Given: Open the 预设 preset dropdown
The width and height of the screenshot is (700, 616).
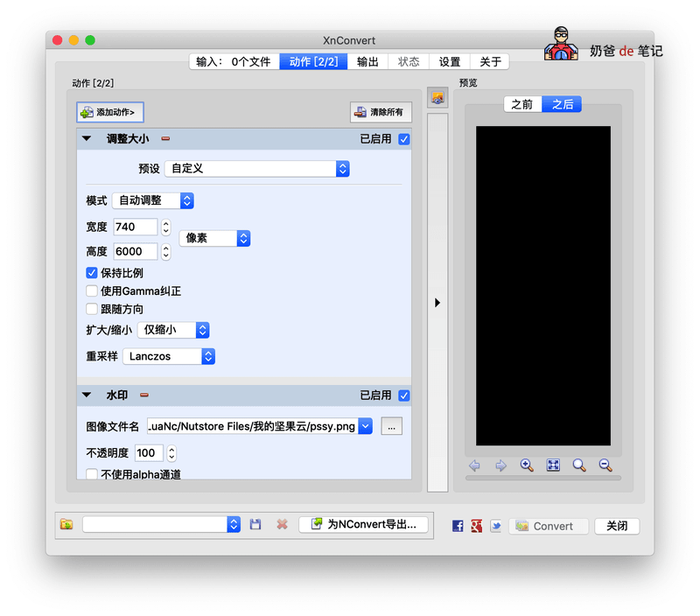Looking at the screenshot, I should (x=256, y=169).
